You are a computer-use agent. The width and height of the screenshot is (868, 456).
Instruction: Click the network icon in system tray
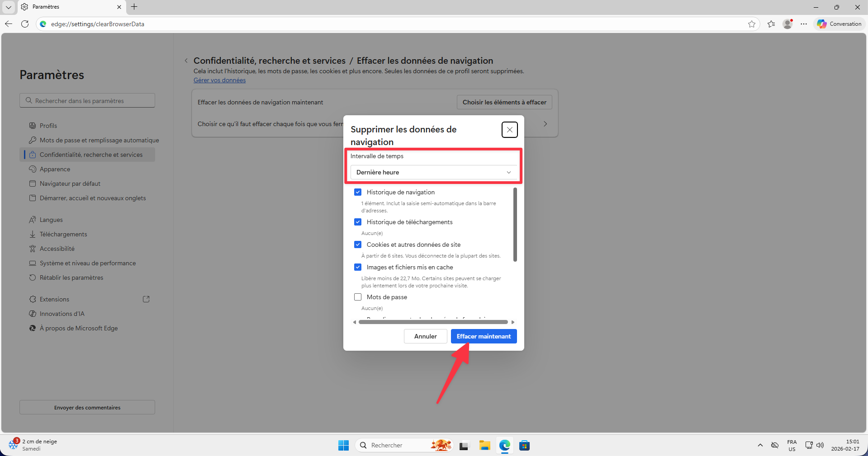click(x=809, y=445)
